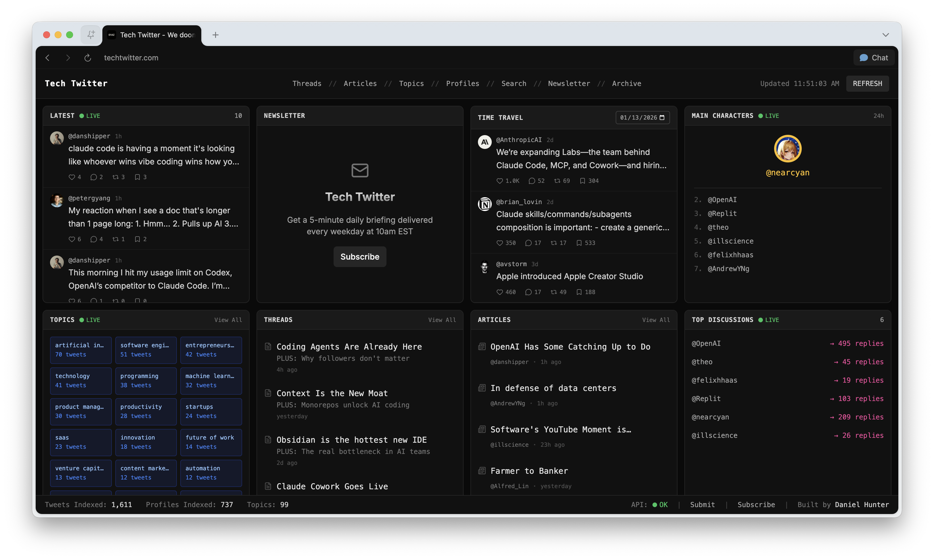Expand the tab list chevron

tap(885, 35)
